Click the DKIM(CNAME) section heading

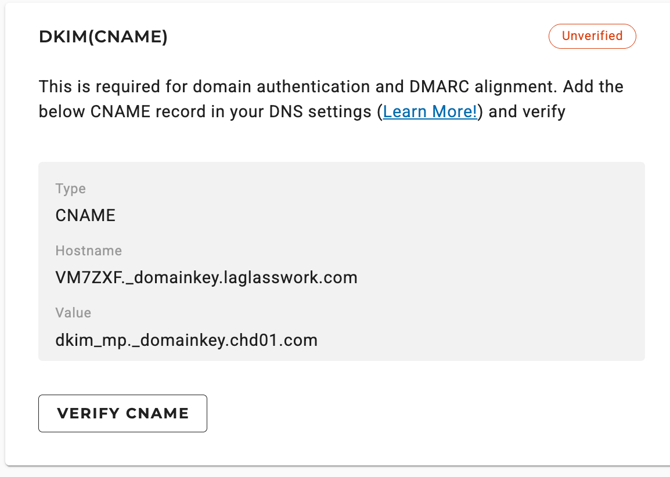(103, 37)
